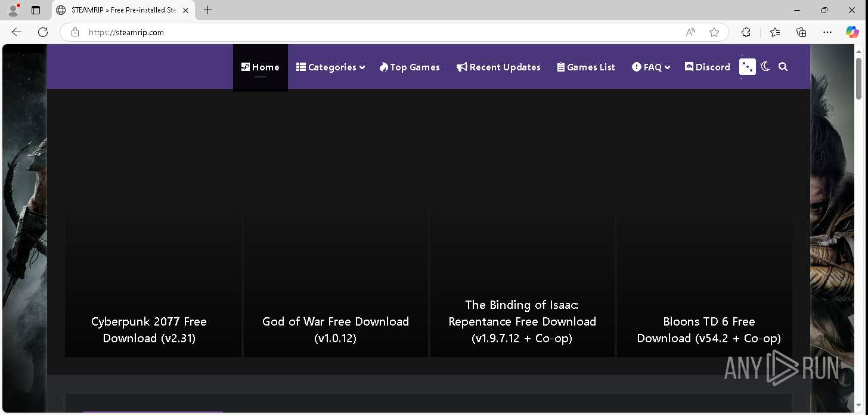
Task: Open God of War Free Download post
Action: [x=336, y=330]
